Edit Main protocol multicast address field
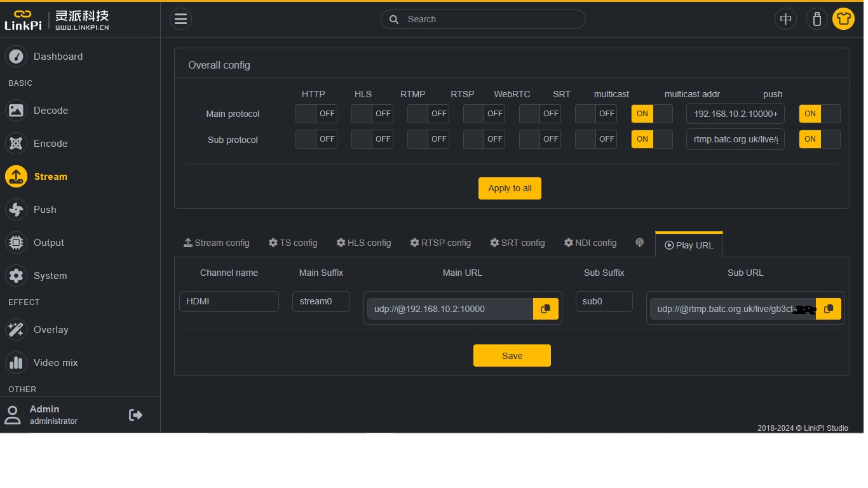 (735, 114)
